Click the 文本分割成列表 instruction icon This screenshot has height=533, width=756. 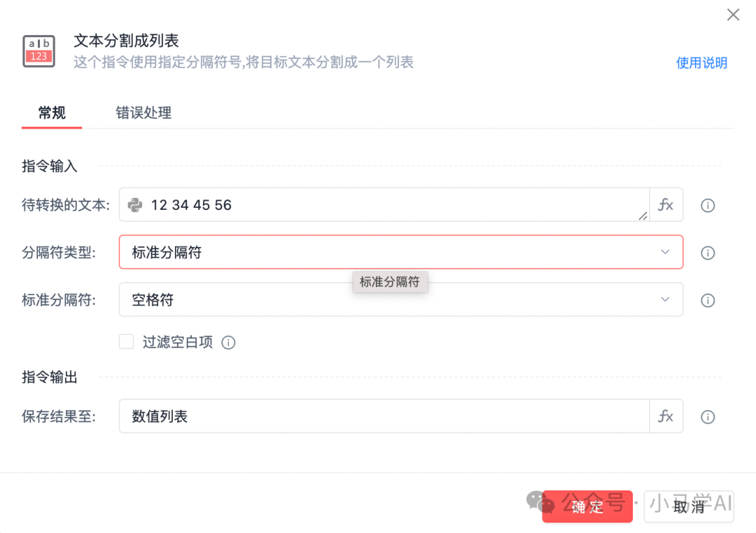tap(39, 51)
